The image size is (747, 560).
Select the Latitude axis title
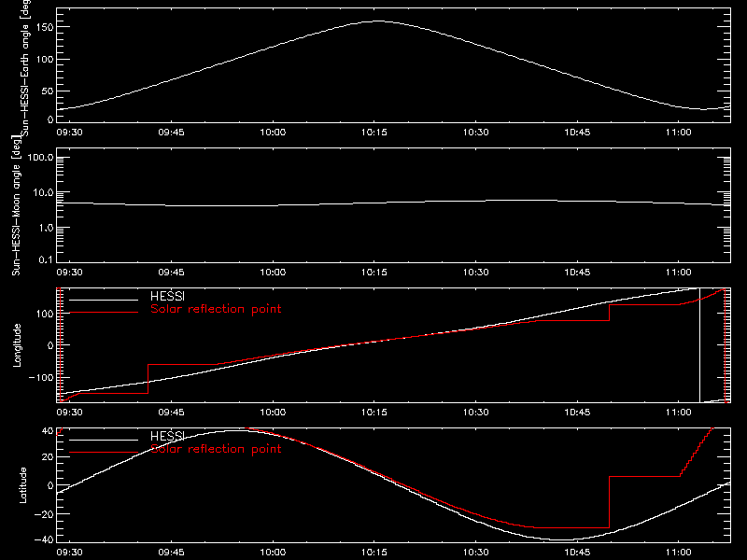click(22, 485)
